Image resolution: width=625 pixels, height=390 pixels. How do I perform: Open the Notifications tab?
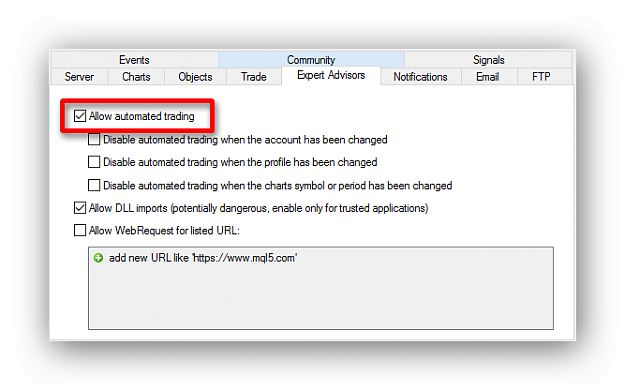421,77
